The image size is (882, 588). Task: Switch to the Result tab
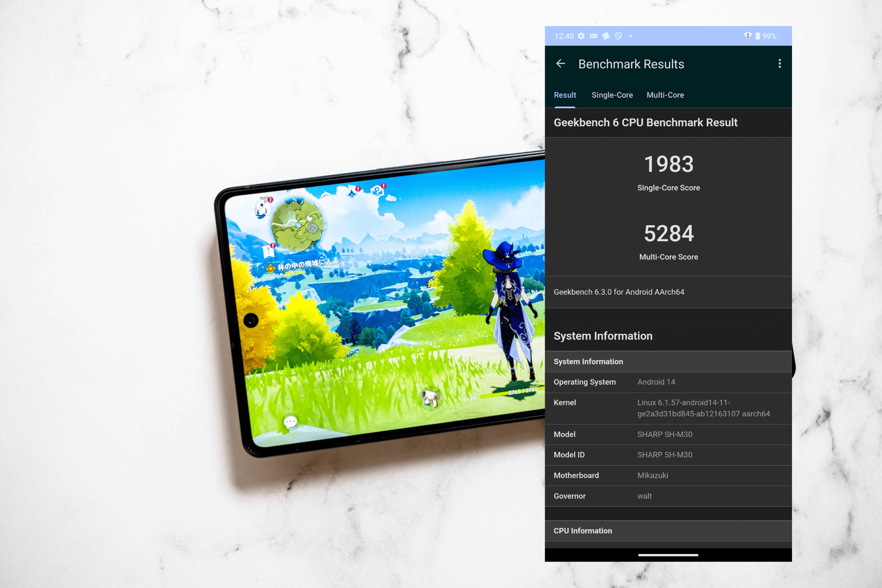(x=565, y=95)
